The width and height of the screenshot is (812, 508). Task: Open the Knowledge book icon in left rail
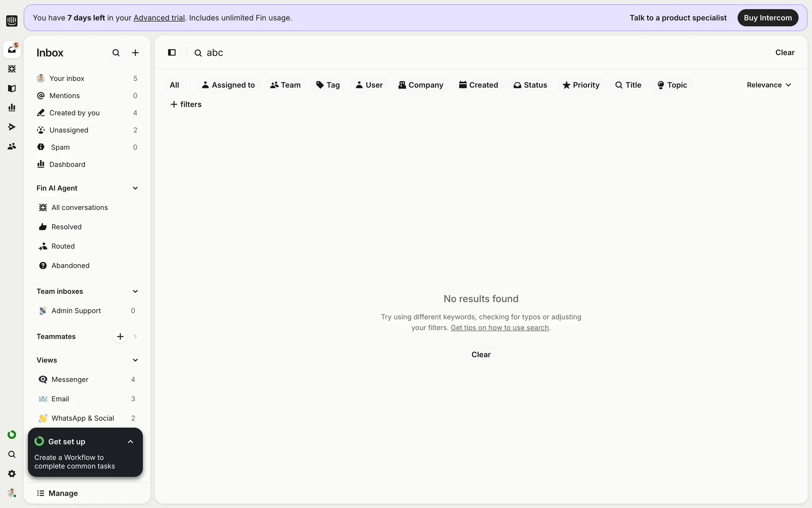pos(12,88)
